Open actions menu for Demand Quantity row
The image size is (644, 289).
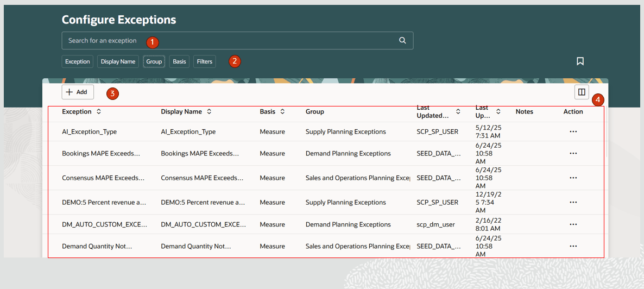tap(573, 246)
